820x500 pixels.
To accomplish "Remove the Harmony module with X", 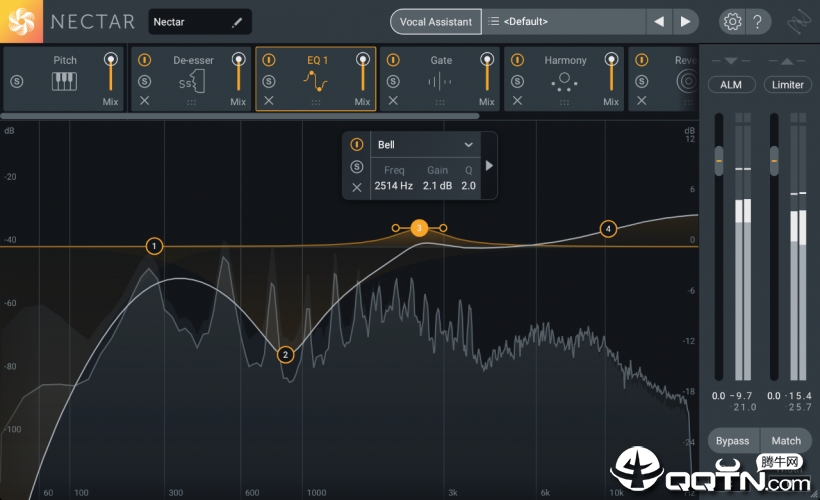I will [x=517, y=100].
